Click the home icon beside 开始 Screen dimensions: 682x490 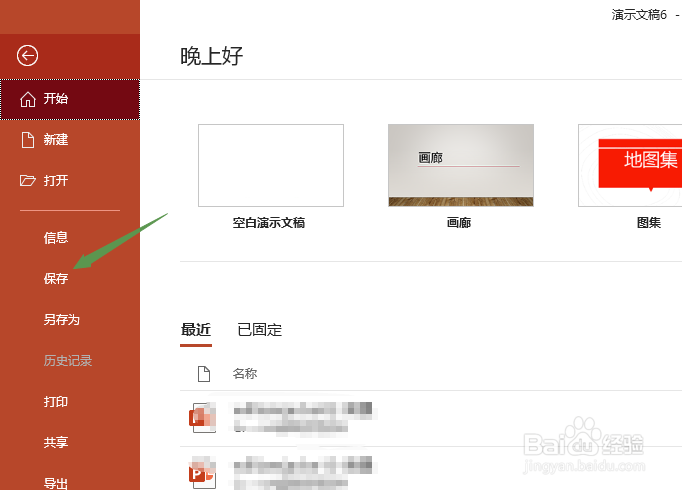tap(28, 99)
